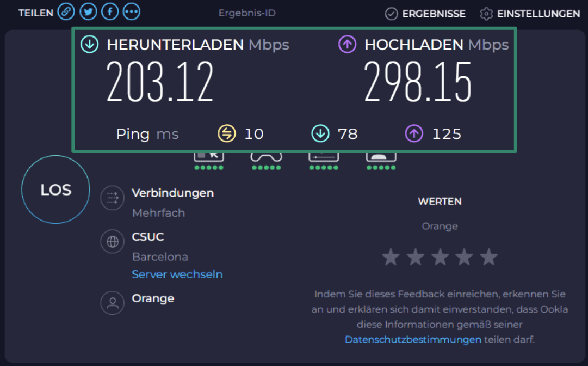The image size is (588, 366).
Task: Click the CSUC server globe icon
Action: [112, 241]
